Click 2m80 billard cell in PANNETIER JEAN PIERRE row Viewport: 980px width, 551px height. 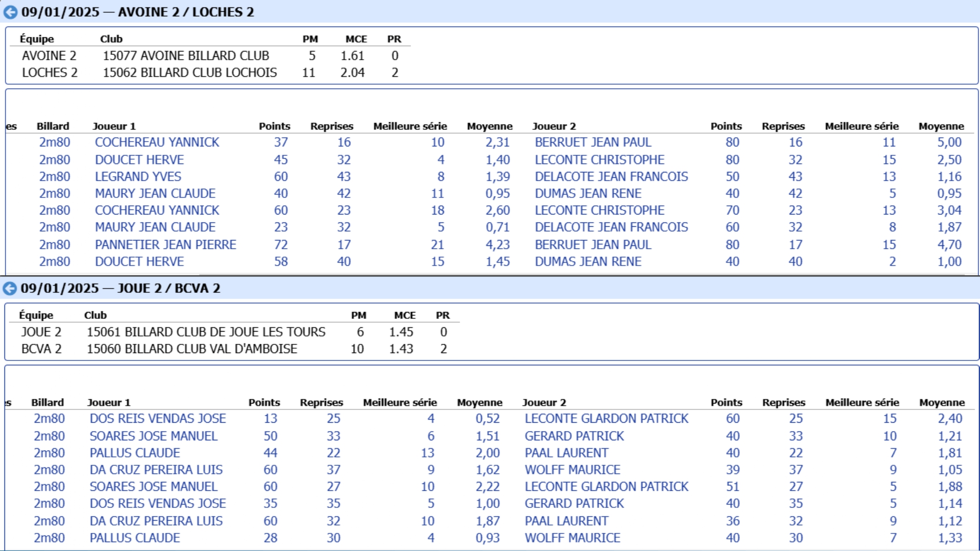coord(54,244)
